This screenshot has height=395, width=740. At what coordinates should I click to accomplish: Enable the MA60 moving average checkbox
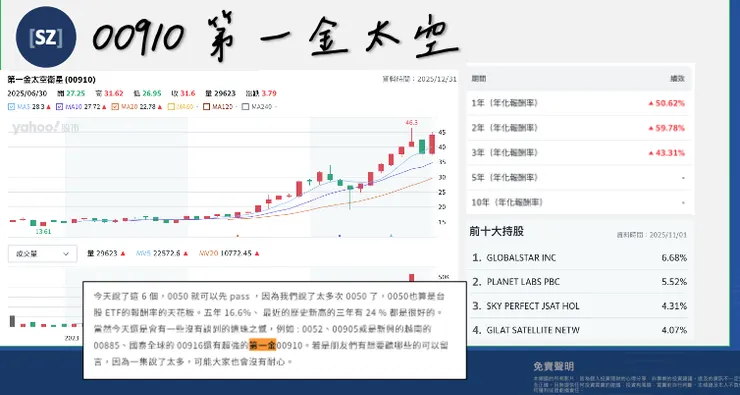(171, 107)
